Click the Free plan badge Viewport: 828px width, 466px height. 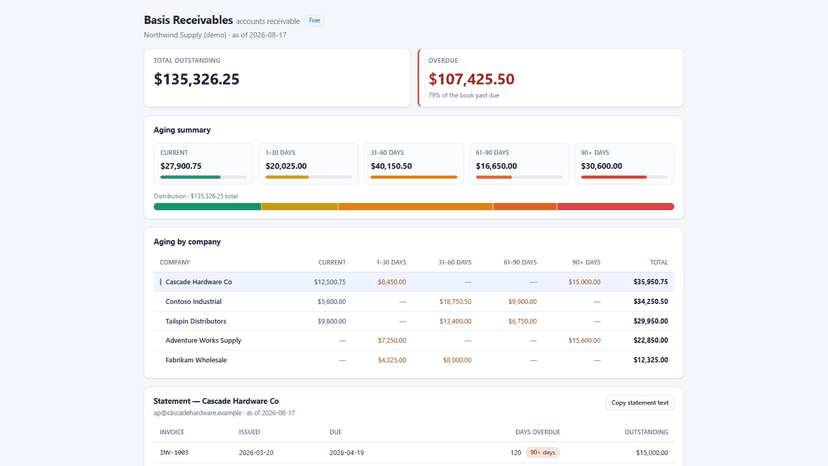pyautogui.click(x=315, y=21)
